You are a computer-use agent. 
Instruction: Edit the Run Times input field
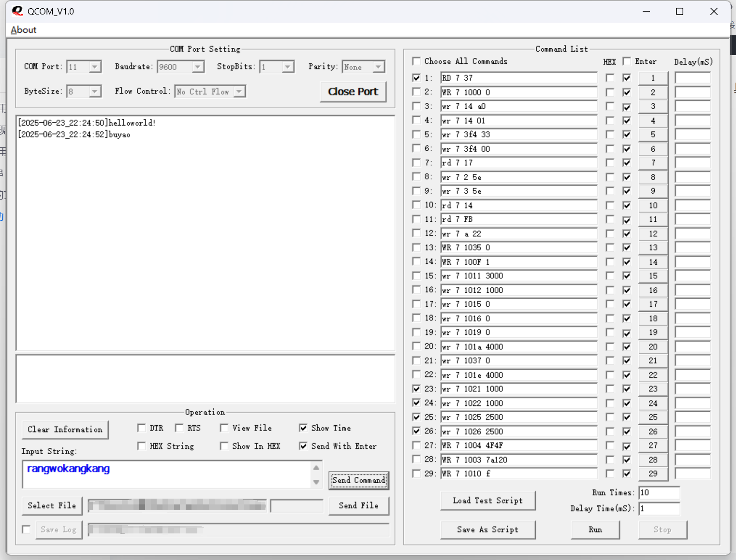pyautogui.click(x=660, y=492)
